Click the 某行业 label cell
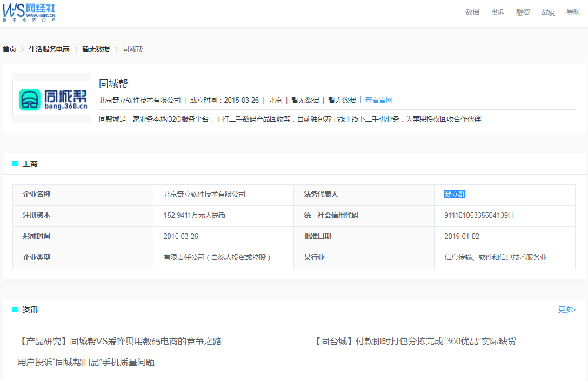The height and width of the screenshot is (381, 588). [x=364, y=257]
